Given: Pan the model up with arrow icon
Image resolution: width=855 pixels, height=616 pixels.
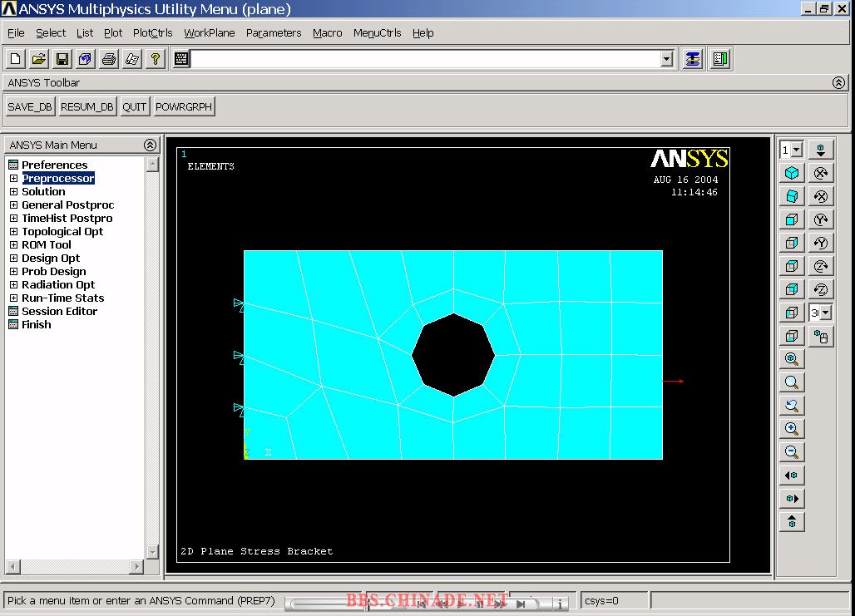Looking at the screenshot, I should [x=792, y=522].
